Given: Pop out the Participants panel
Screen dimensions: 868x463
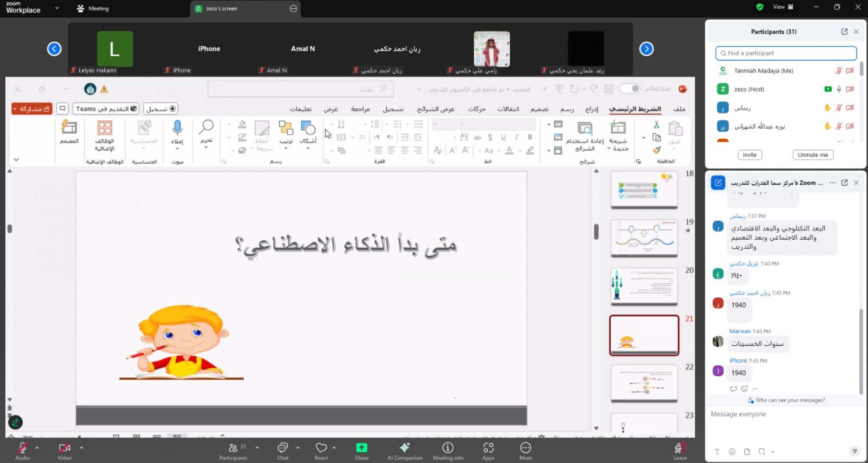Looking at the screenshot, I should click(x=844, y=32).
